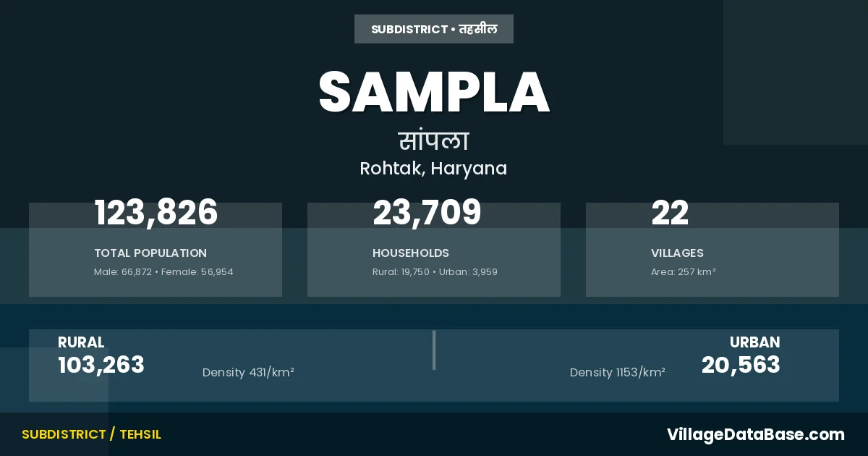Click the villages count 22
This screenshot has height=456, width=868.
click(x=670, y=213)
